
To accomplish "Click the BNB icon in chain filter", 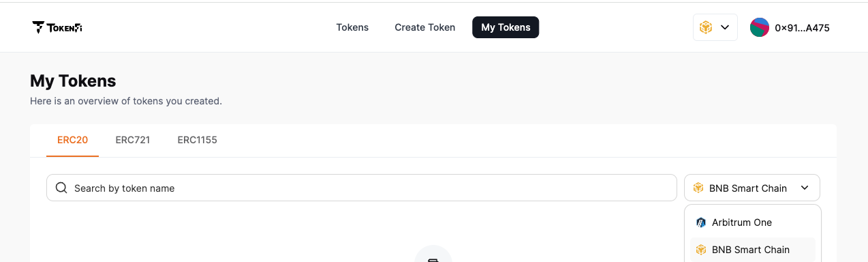I will [x=698, y=188].
